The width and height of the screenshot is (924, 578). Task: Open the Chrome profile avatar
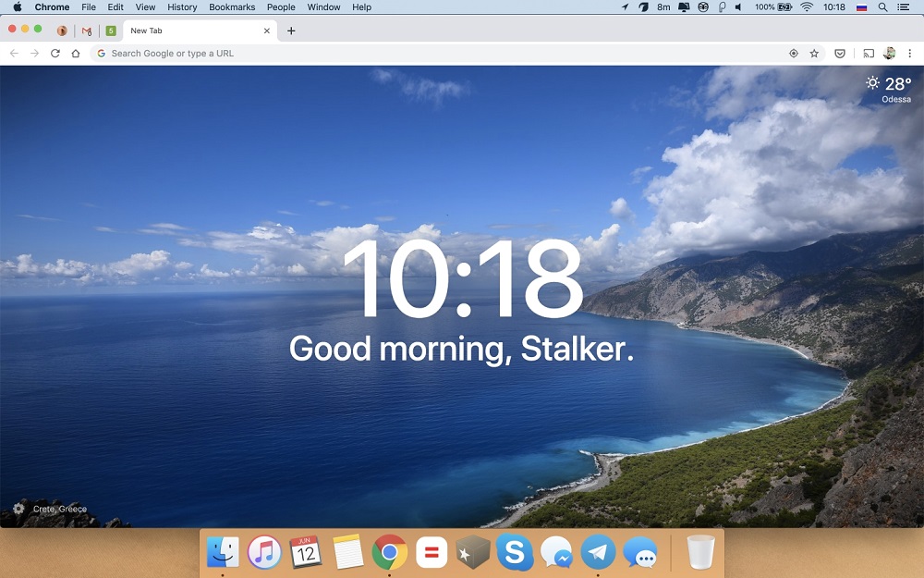(x=889, y=54)
